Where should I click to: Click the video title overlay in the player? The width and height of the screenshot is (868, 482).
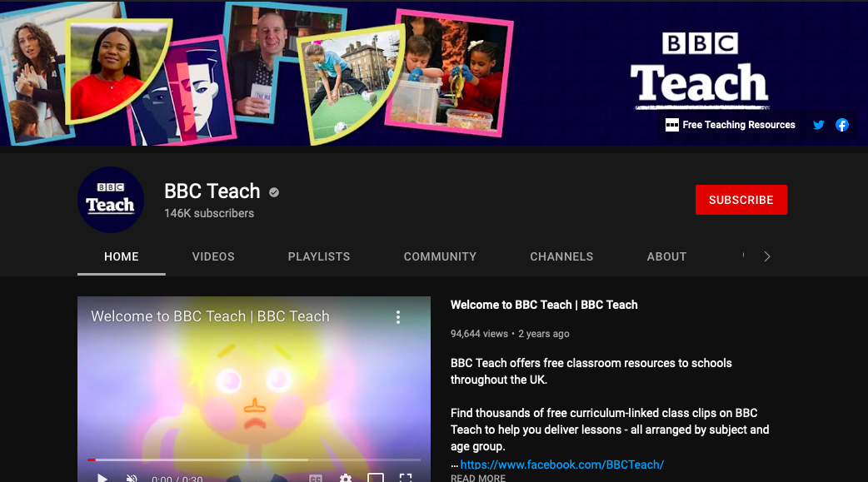click(x=210, y=316)
